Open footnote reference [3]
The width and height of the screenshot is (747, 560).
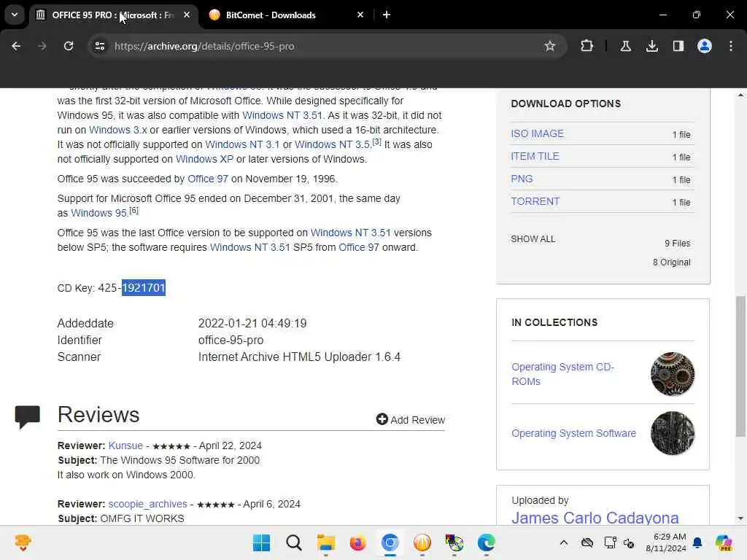tap(376, 141)
